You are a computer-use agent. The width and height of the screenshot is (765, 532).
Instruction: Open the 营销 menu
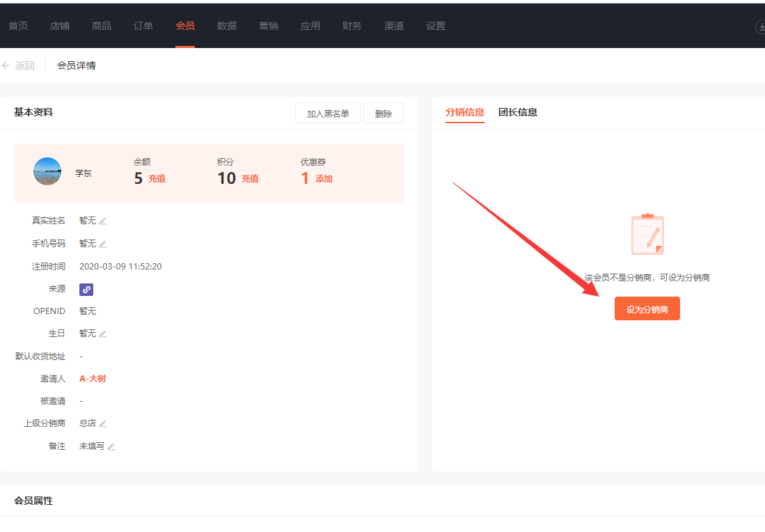(268, 26)
